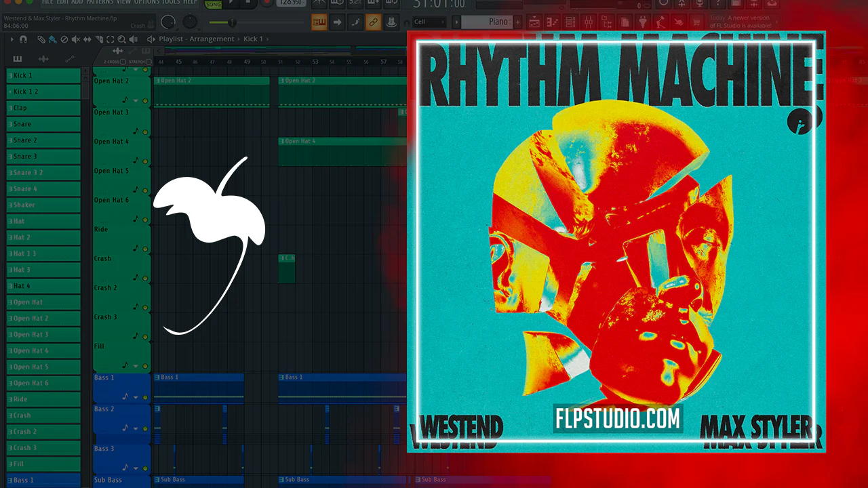Click the Open Hat 4 clip in playlist

[x=342, y=152]
